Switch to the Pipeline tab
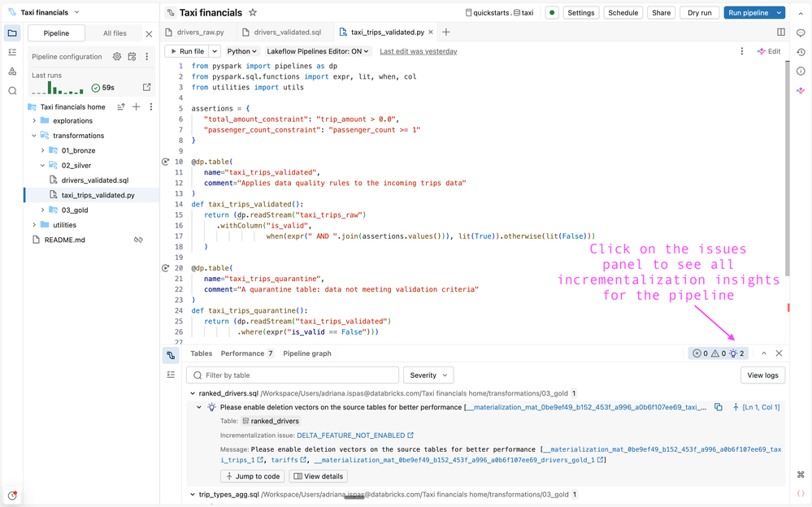The height and width of the screenshot is (507, 812). pos(56,33)
